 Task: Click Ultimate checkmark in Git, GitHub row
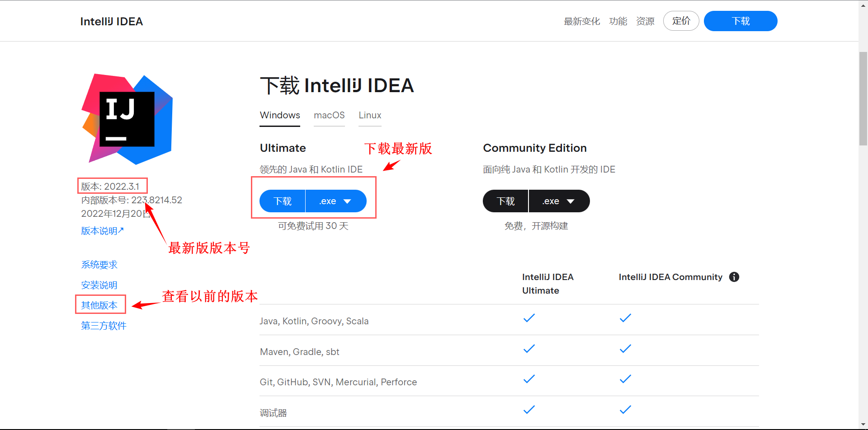click(529, 379)
